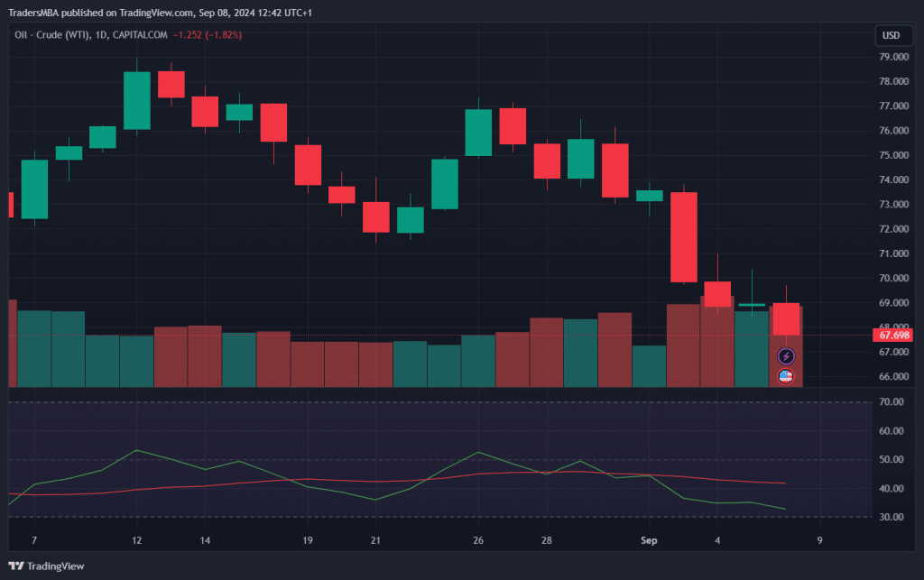Click the date label 26 on time axis
Image resolution: width=924 pixels, height=580 pixels.
point(478,540)
